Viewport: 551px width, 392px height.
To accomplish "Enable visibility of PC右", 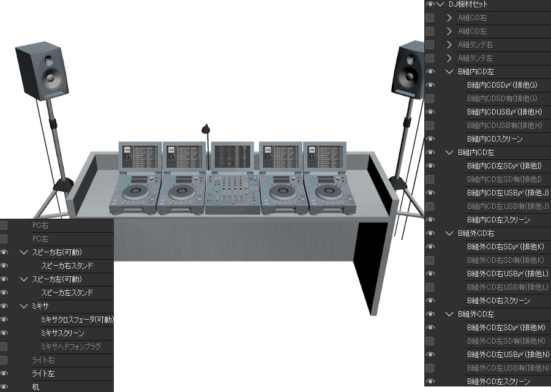I will tap(5, 225).
